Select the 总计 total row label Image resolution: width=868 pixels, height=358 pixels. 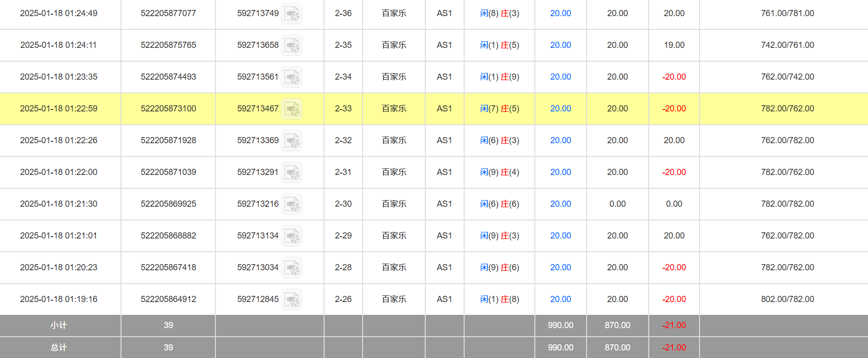59,348
